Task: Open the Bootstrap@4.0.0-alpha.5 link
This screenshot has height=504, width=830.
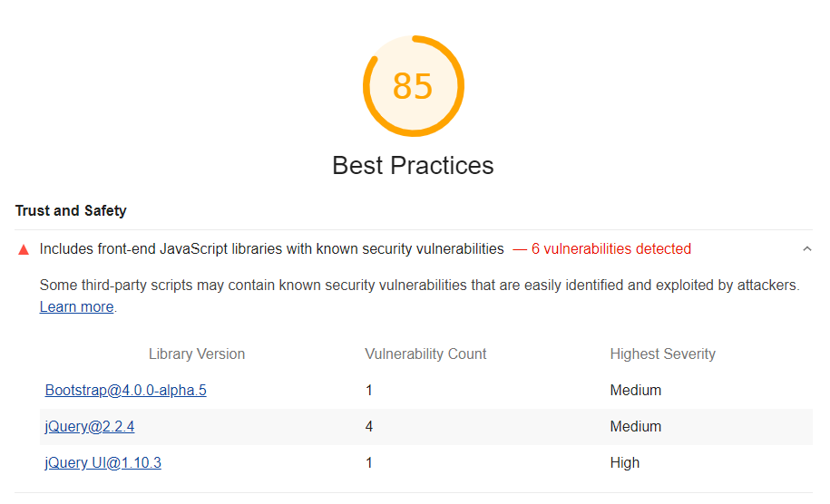Action: click(125, 391)
